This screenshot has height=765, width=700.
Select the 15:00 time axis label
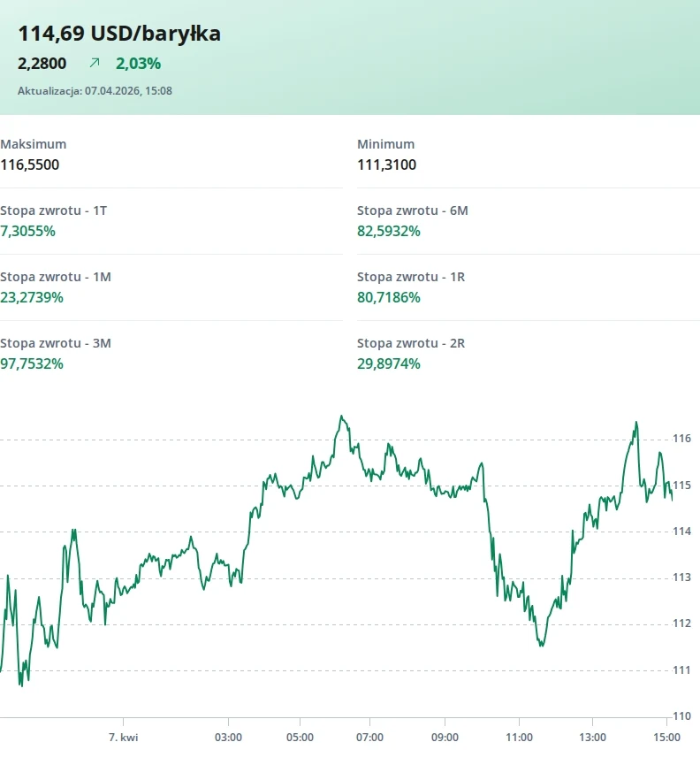(x=666, y=737)
